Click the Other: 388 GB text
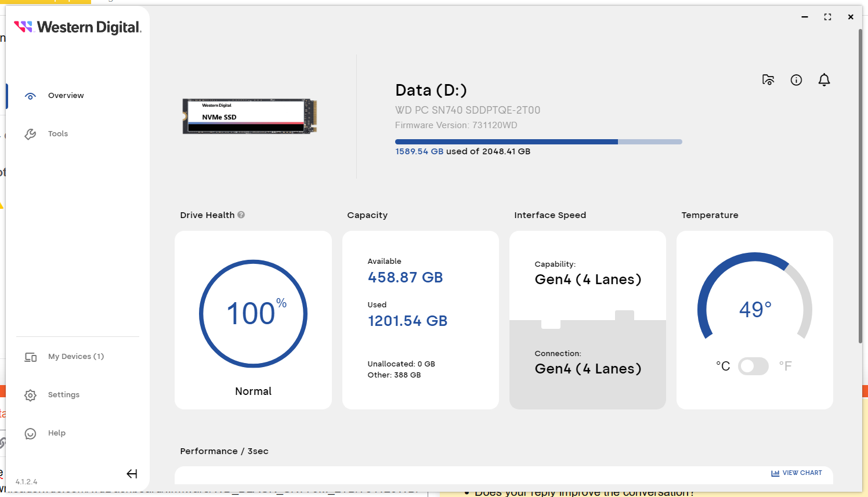The height and width of the screenshot is (497, 868). tap(395, 375)
